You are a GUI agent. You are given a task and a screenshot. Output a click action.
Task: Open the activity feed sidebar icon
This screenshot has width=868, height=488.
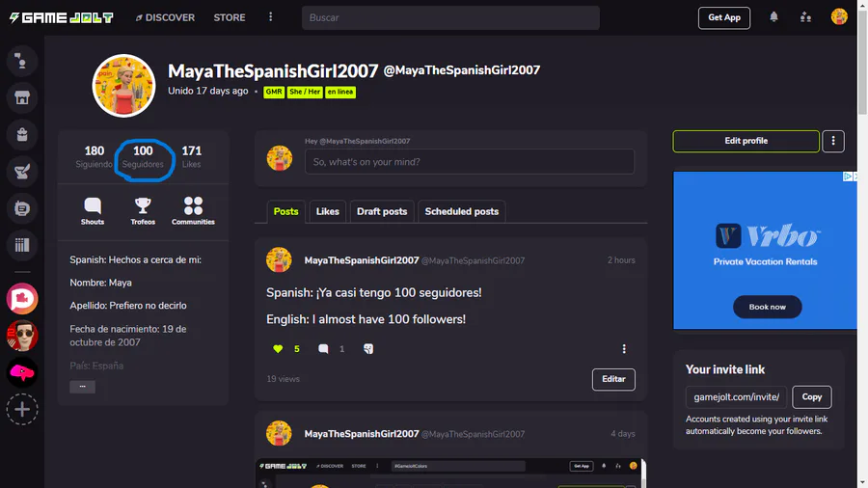[x=22, y=61]
